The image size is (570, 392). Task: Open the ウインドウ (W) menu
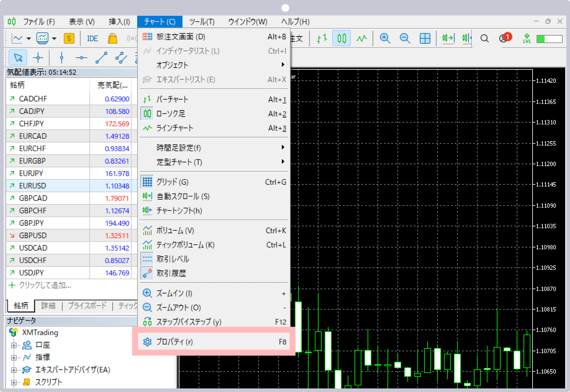point(248,22)
